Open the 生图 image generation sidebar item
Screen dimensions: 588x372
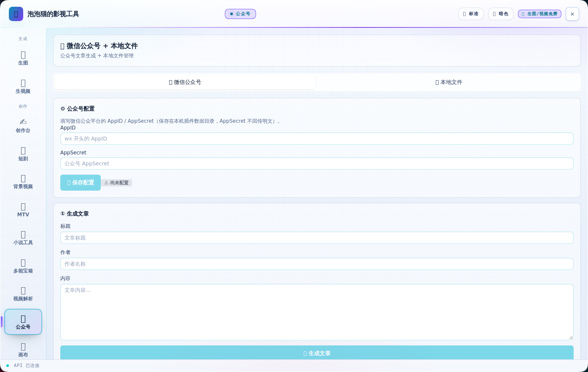click(x=23, y=58)
